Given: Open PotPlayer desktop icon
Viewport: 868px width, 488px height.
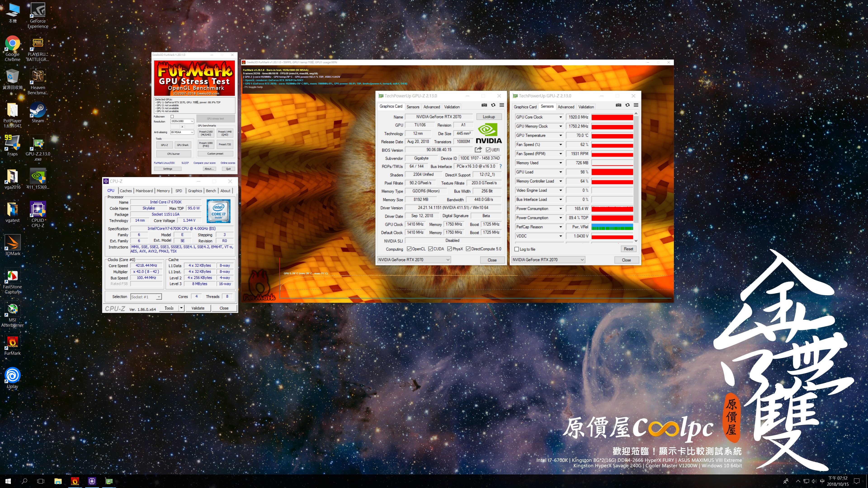Looking at the screenshot, I should (x=12, y=115).
